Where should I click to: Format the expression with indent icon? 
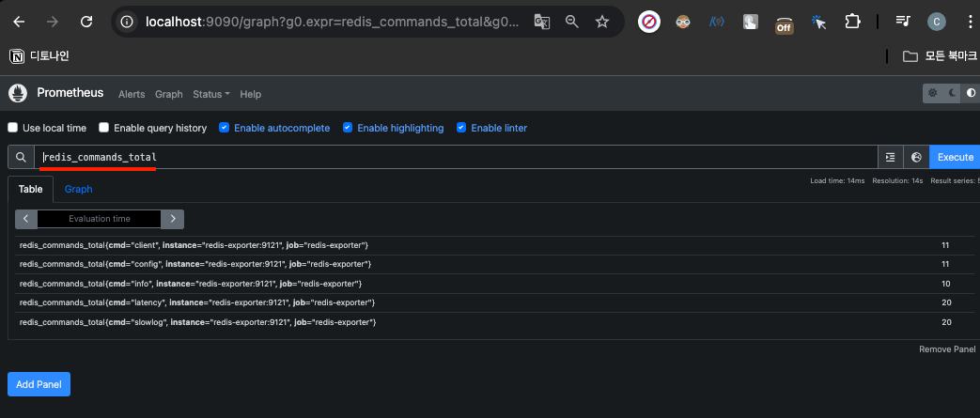click(x=891, y=157)
